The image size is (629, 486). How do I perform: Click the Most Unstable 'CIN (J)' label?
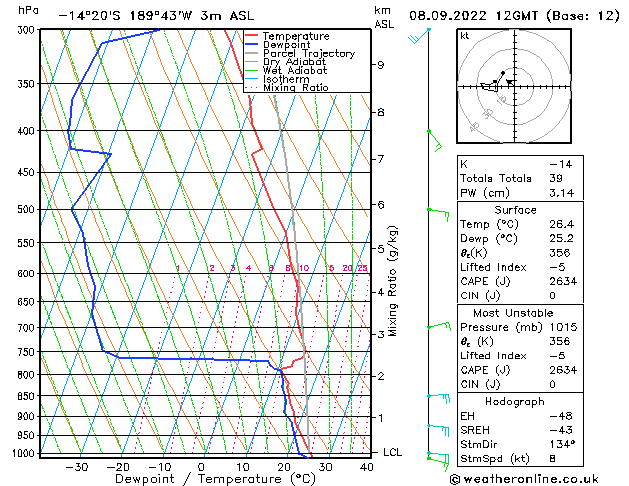[x=480, y=384]
